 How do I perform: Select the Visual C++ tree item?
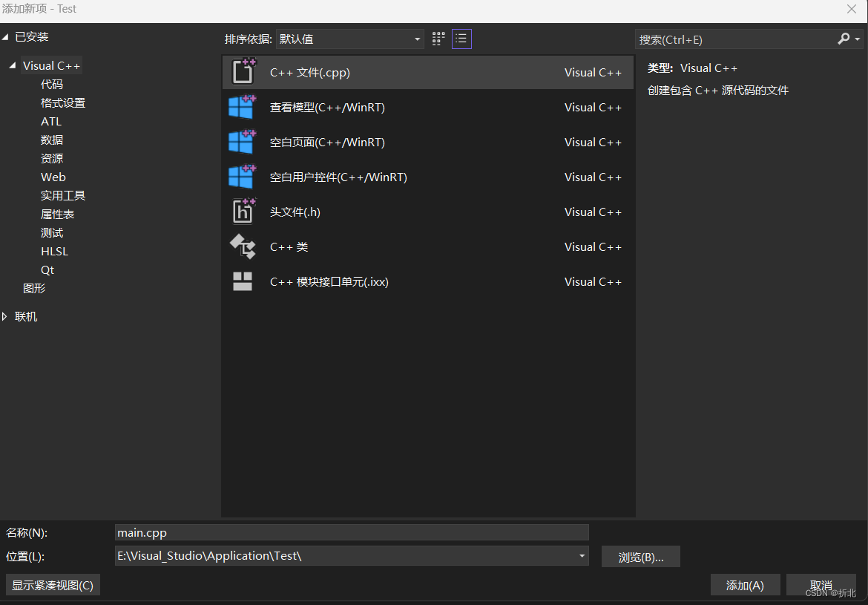tap(51, 65)
